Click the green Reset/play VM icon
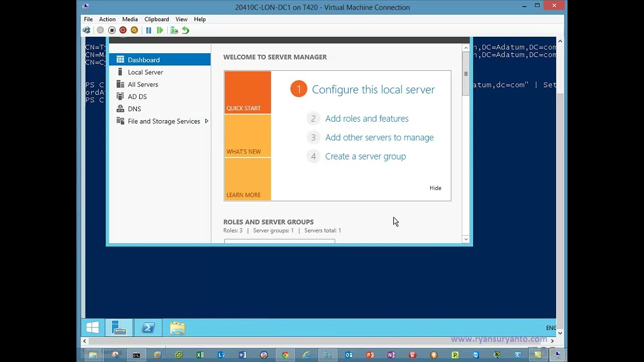The height and width of the screenshot is (362, 644). (160, 30)
